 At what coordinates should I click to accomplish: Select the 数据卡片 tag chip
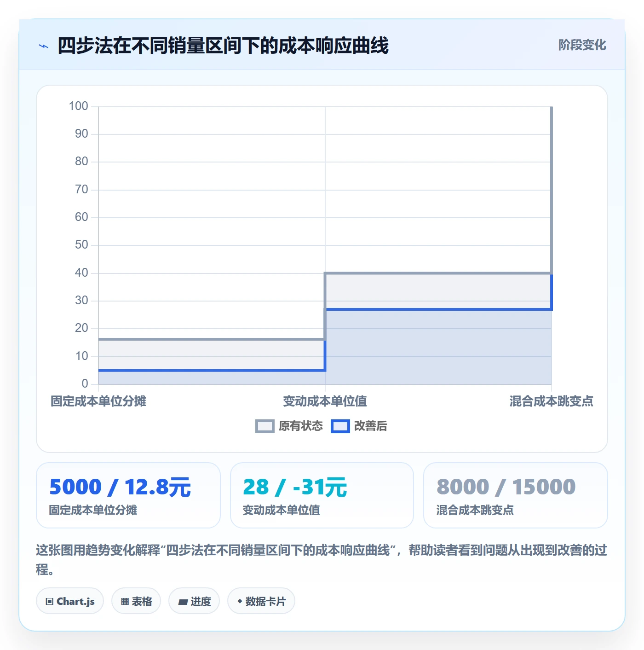pyautogui.click(x=261, y=601)
